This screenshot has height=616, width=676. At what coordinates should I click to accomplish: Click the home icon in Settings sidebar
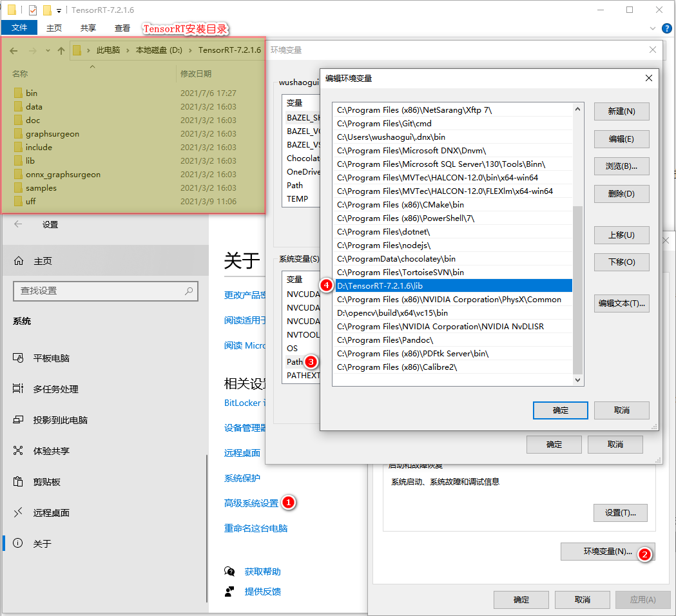[19, 261]
